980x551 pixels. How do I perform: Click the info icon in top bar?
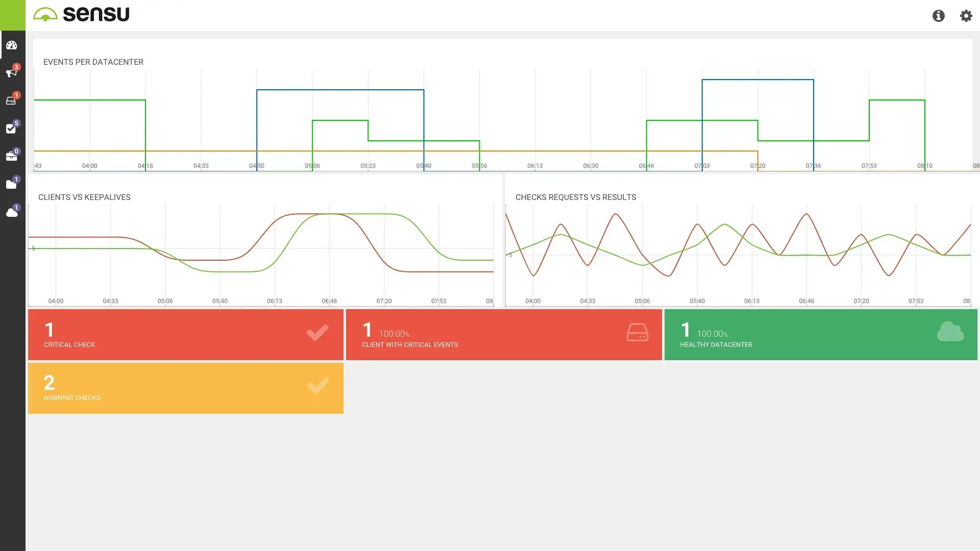(938, 16)
